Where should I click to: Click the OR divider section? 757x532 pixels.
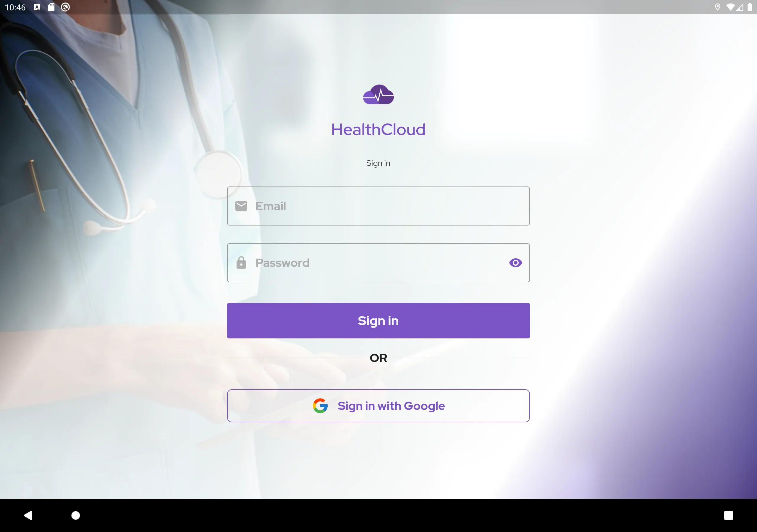(x=378, y=358)
